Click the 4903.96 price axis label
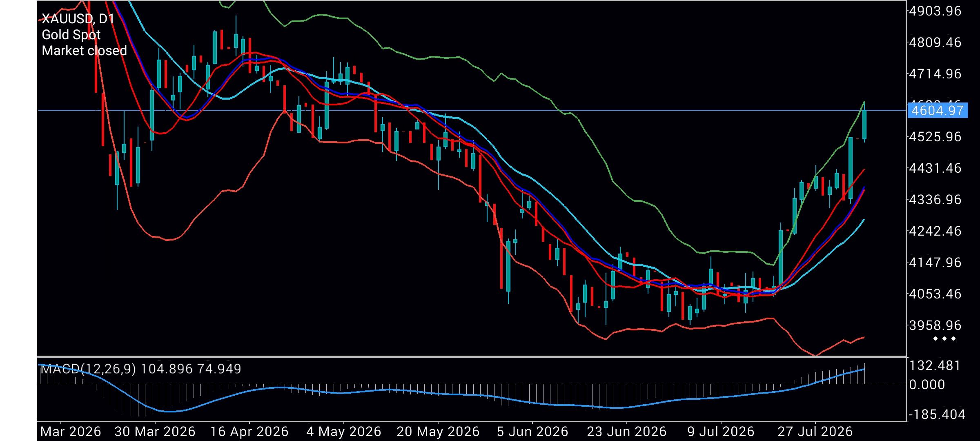Screen dimensions: 980x441 pos(935,11)
